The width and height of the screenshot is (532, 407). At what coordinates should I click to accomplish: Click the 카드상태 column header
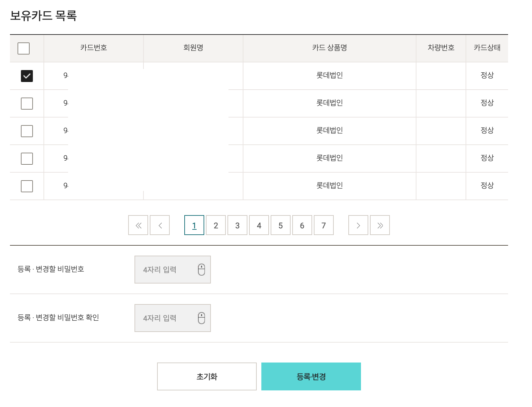pyautogui.click(x=487, y=48)
